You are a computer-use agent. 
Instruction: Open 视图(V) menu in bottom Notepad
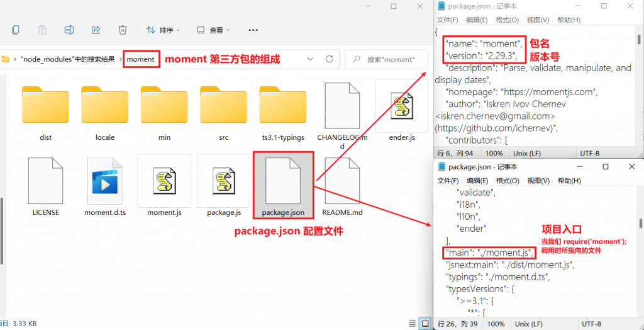click(538, 181)
